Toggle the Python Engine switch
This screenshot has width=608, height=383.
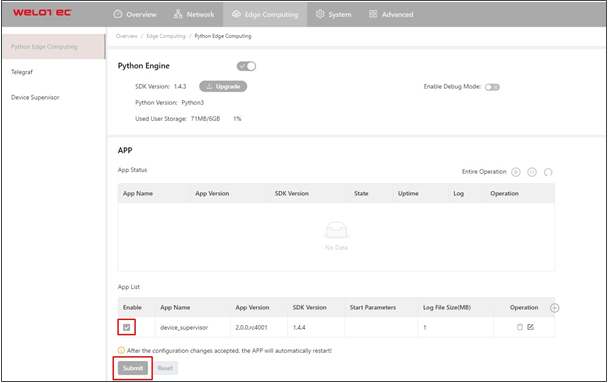[x=246, y=66]
